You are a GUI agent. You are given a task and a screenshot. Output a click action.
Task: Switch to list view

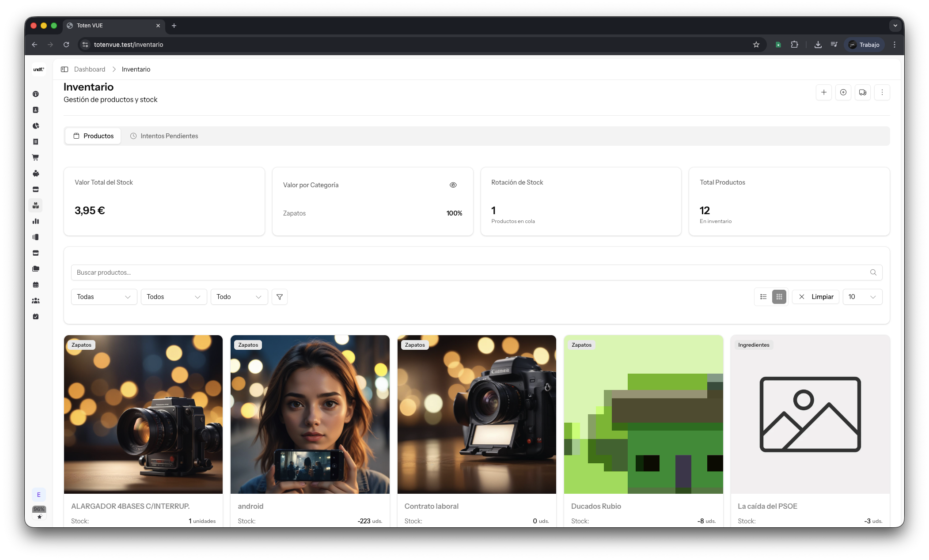(763, 297)
